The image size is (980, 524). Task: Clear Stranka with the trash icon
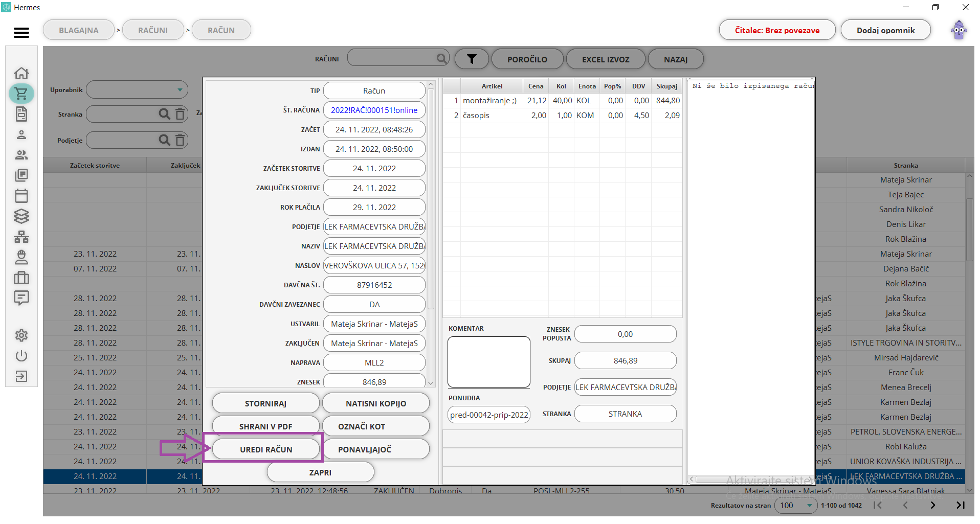point(180,114)
